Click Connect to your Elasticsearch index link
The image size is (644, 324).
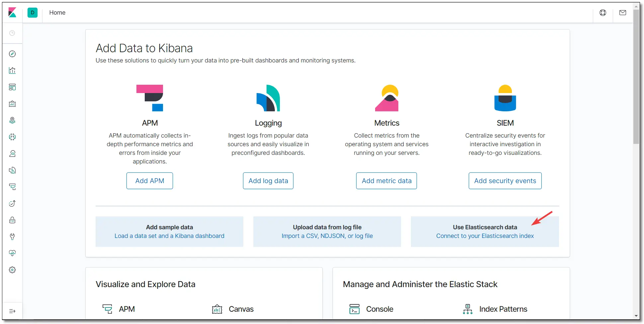[x=485, y=236]
